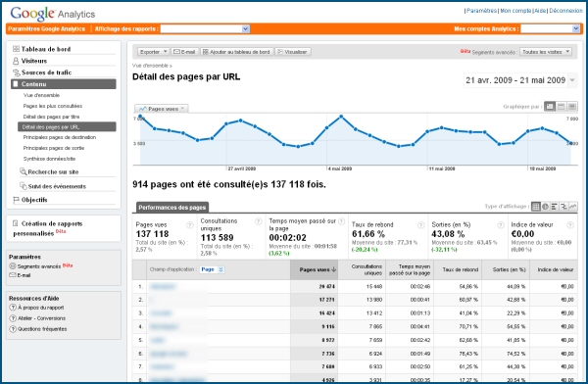
Task: Click table cell value 20 474
Action: tap(327, 286)
